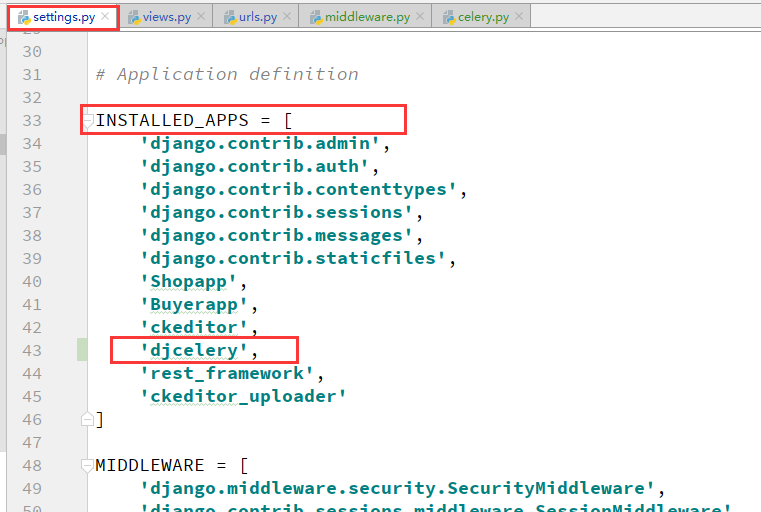Open the views.py tab
The image size is (761, 512).
click(x=166, y=17)
